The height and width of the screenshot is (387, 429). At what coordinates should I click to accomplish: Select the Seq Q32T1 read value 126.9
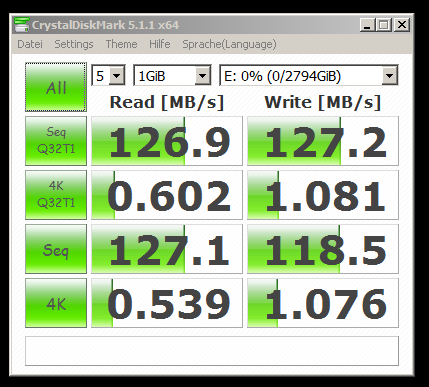[167, 141]
